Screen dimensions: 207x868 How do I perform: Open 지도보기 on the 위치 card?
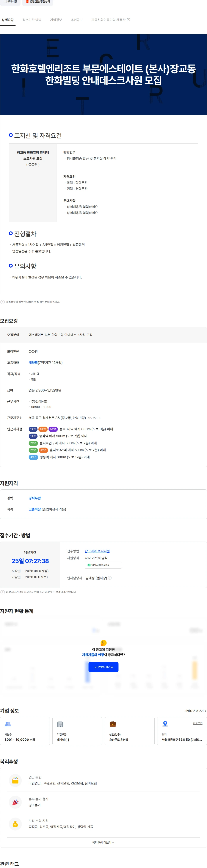198,723
